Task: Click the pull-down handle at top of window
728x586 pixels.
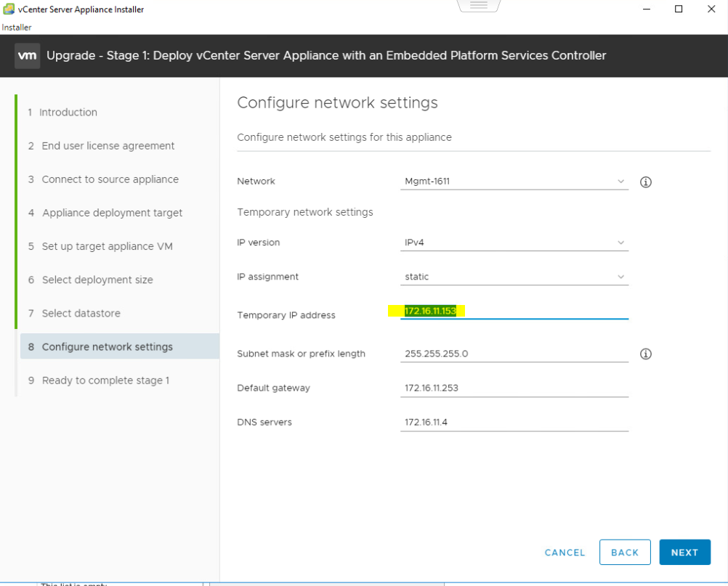Action: click(479, 5)
